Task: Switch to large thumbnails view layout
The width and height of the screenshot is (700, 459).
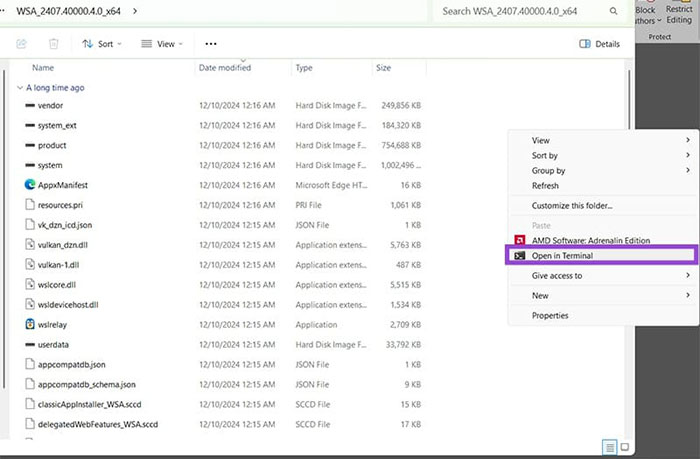Action: 625,447
